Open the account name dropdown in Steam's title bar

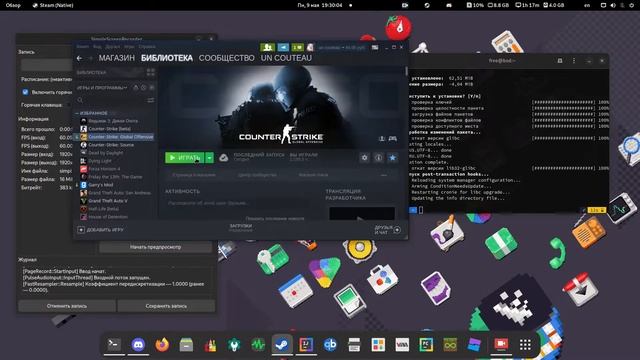coord(341,47)
